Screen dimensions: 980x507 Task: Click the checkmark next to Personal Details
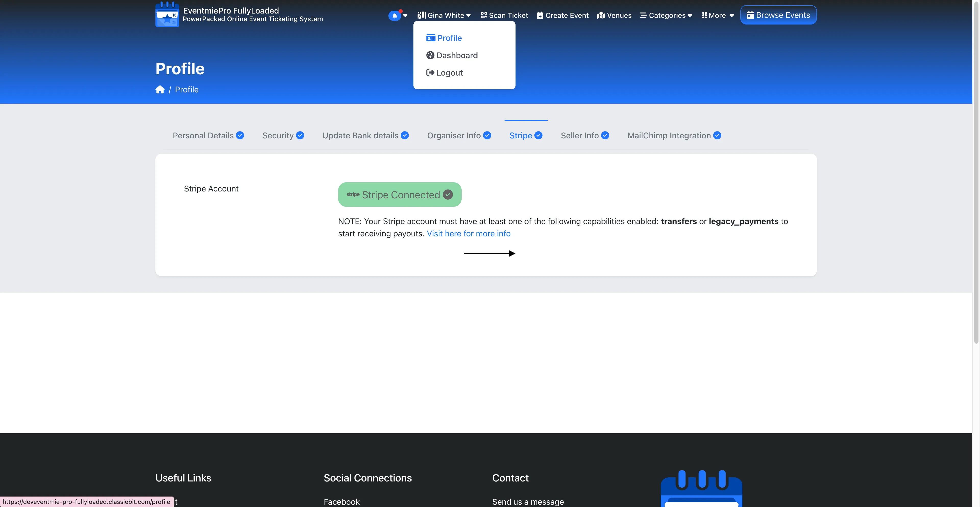pyautogui.click(x=240, y=135)
